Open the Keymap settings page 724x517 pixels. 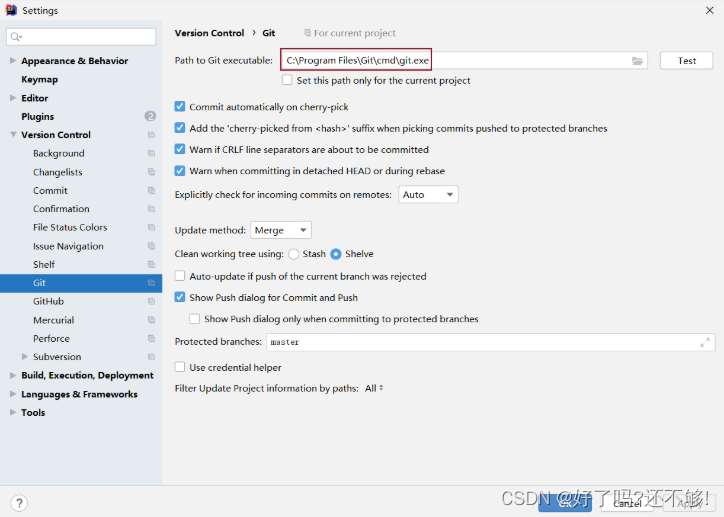[x=40, y=79]
